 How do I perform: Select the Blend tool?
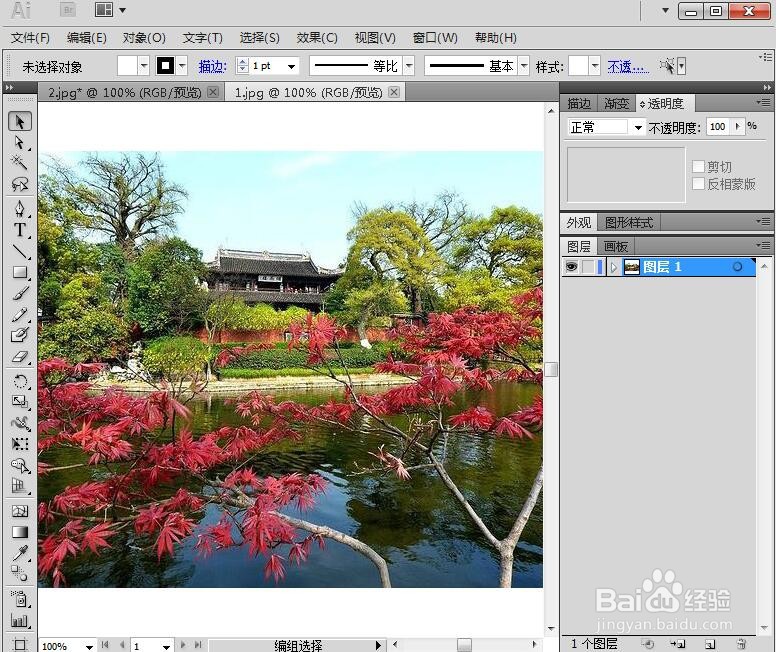pos(20,574)
